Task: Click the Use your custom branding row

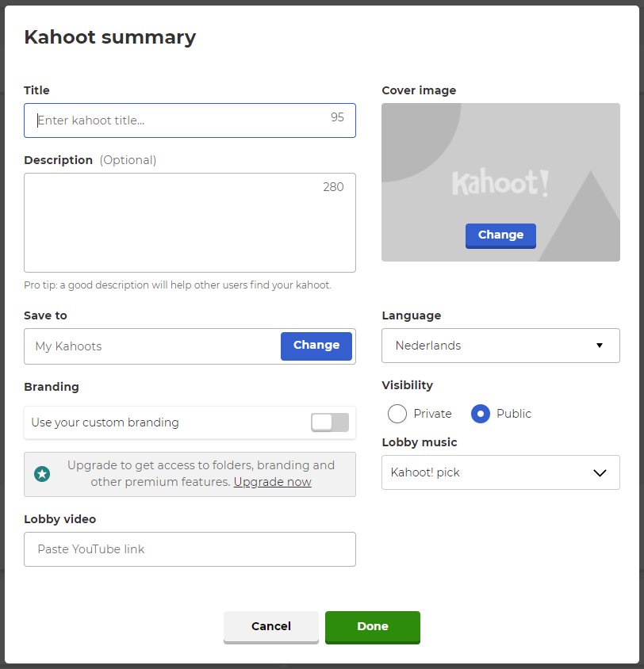Action: [x=190, y=422]
